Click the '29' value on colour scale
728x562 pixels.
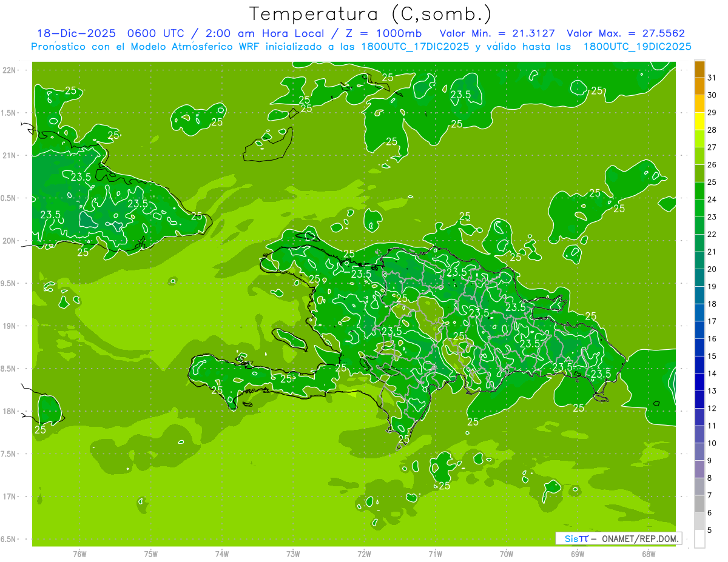712,113
